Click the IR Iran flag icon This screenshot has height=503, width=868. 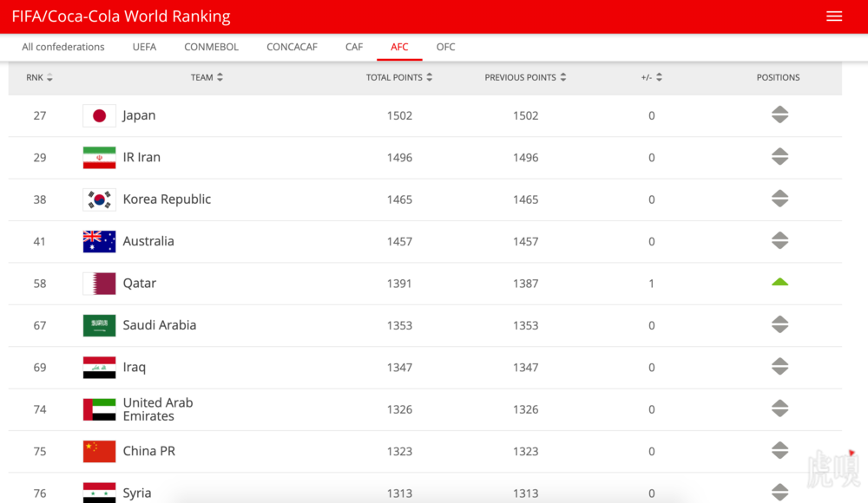[99, 158]
